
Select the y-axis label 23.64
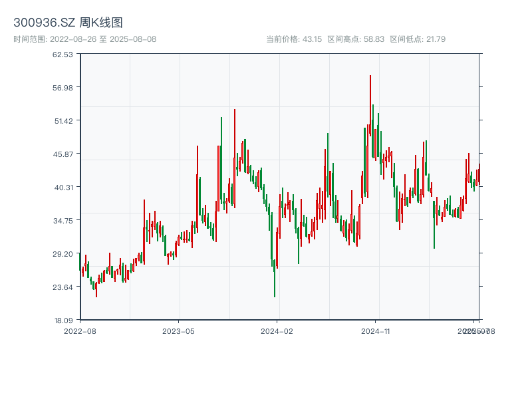63,287
